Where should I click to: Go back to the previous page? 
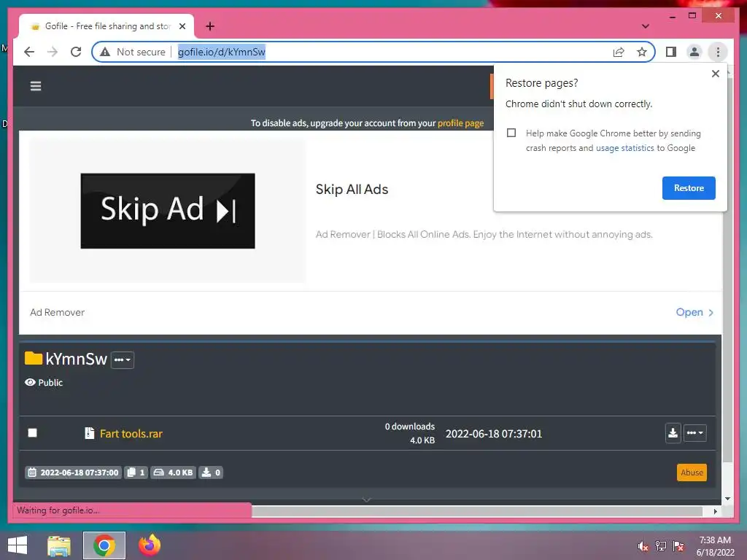(29, 52)
